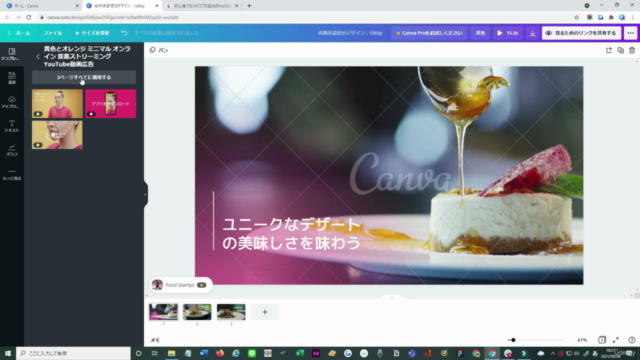Bookmark this page with star icon

click(x=576, y=17)
